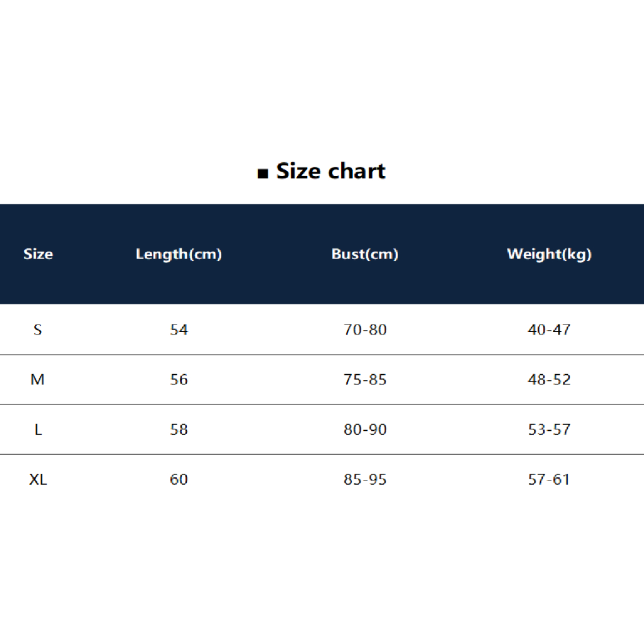Click the length value 54
The height and width of the screenshot is (644, 644).
click(179, 330)
